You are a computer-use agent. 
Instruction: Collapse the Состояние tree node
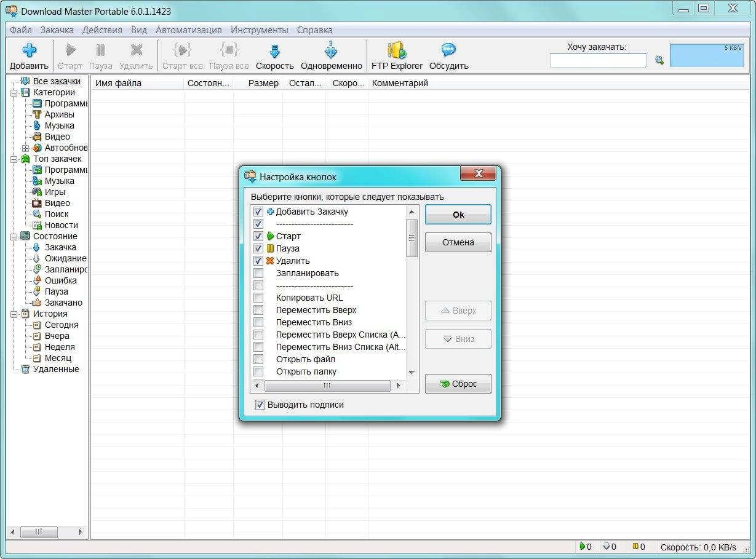pos(14,237)
